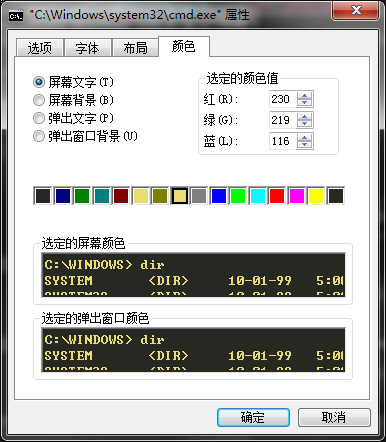Cancel with the 取消 button

[334, 417]
